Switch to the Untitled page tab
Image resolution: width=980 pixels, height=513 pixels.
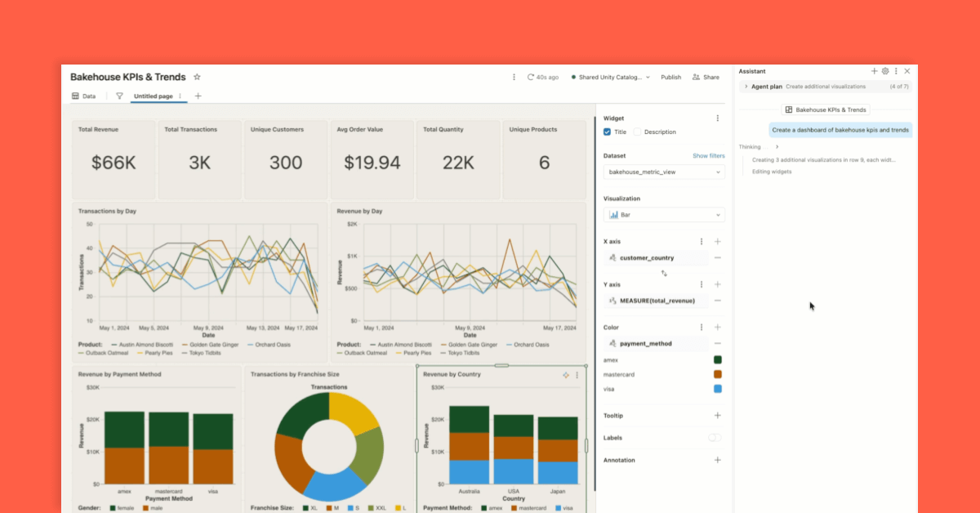(x=155, y=96)
